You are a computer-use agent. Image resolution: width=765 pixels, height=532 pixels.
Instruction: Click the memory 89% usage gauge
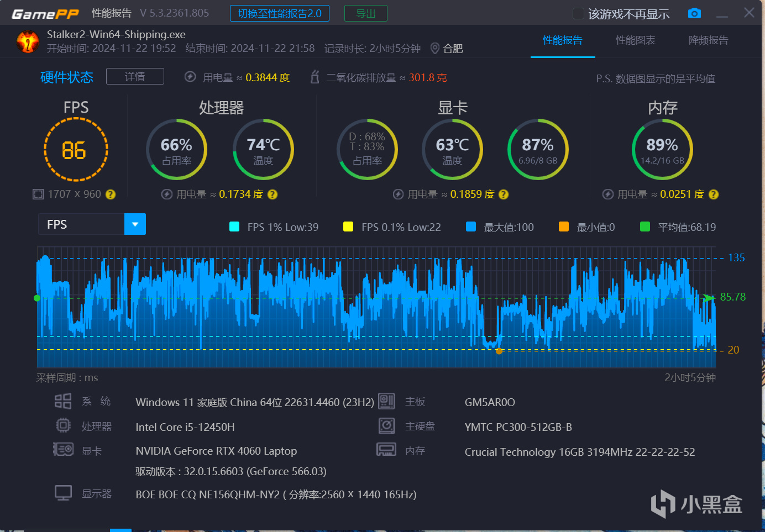click(662, 149)
